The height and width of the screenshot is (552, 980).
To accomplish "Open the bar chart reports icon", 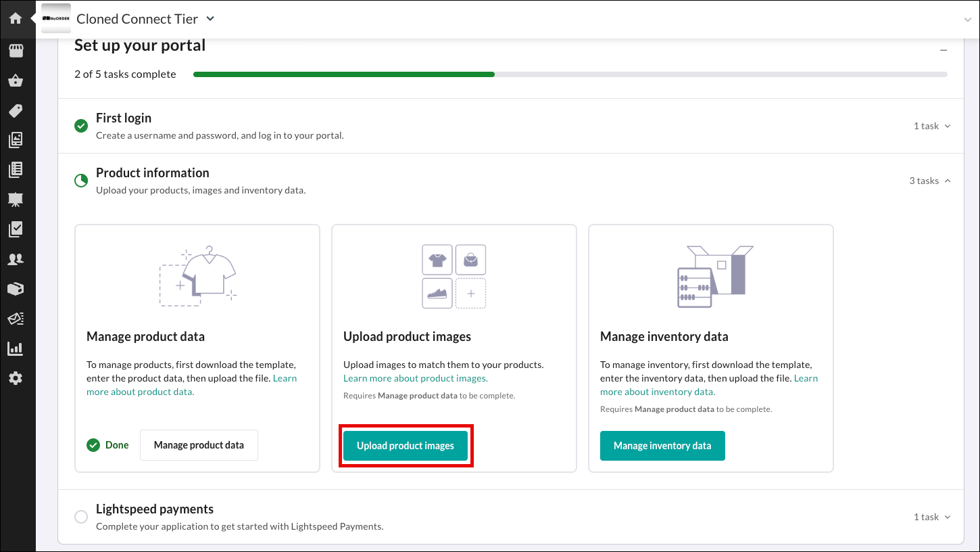I will point(16,349).
